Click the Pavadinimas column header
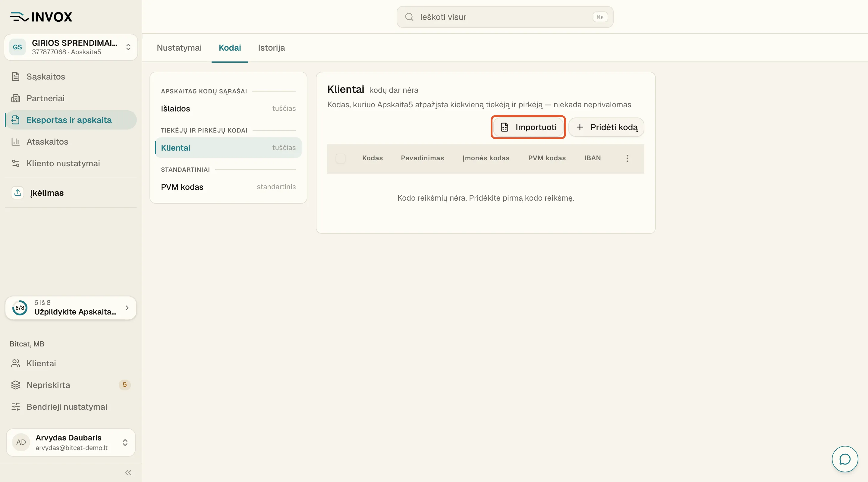 (422, 158)
